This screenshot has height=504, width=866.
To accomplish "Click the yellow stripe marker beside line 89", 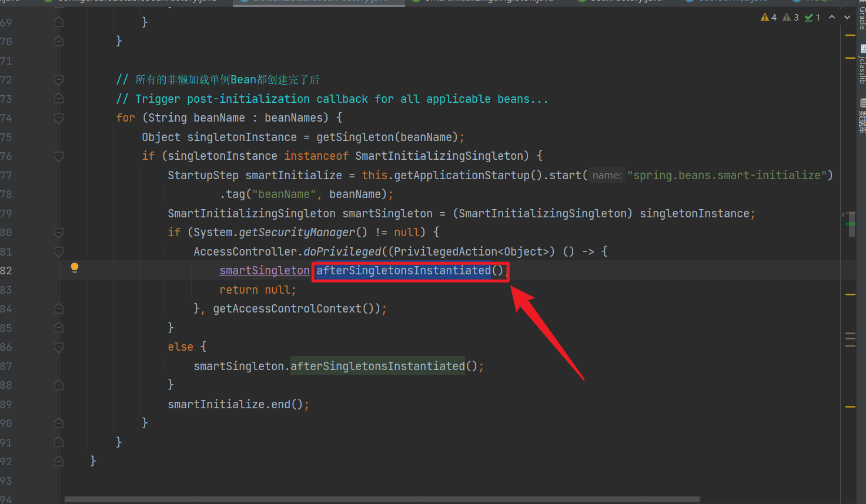I will coord(850,406).
